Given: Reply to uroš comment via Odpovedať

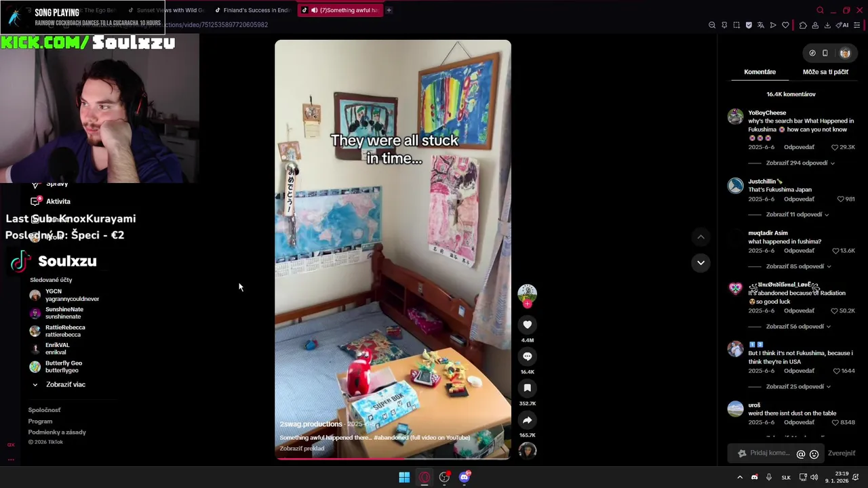Looking at the screenshot, I should 799,423.
